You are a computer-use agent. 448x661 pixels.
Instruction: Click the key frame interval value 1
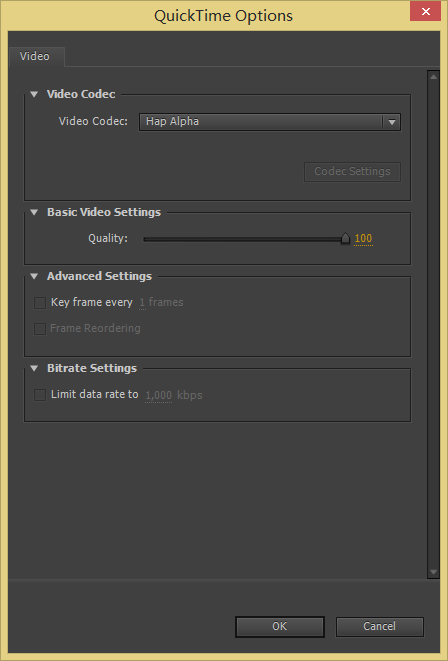tap(142, 303)
